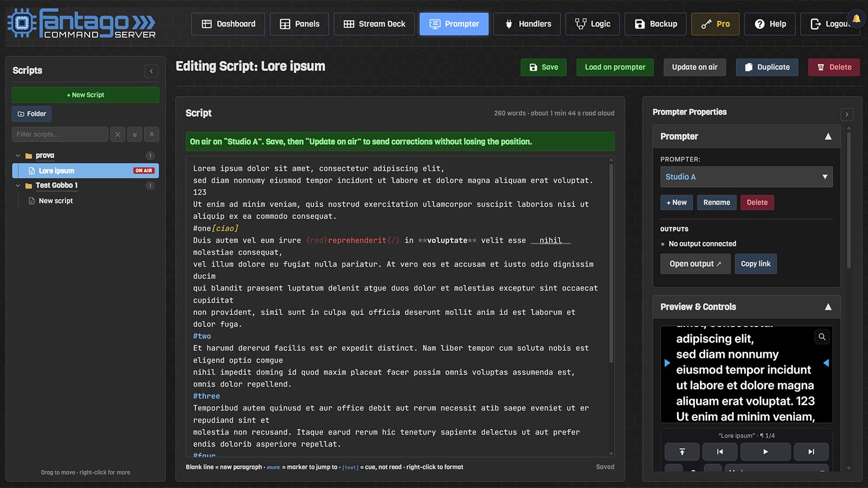Image resolution: width=868 pixels, height=488 pixels.
Task: Open the Backup section
Action: coord(655,24)
